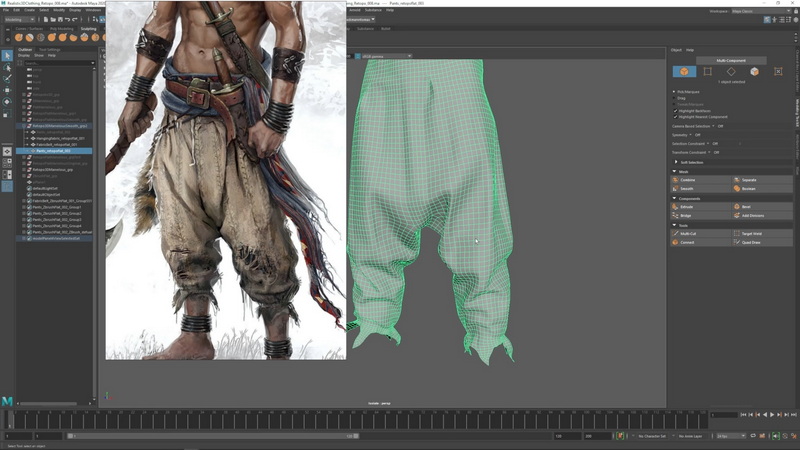This screenshot has height=450, width=800.
Task: Click the first orange sculpt brush on shelf
Action: pos(19,37)
